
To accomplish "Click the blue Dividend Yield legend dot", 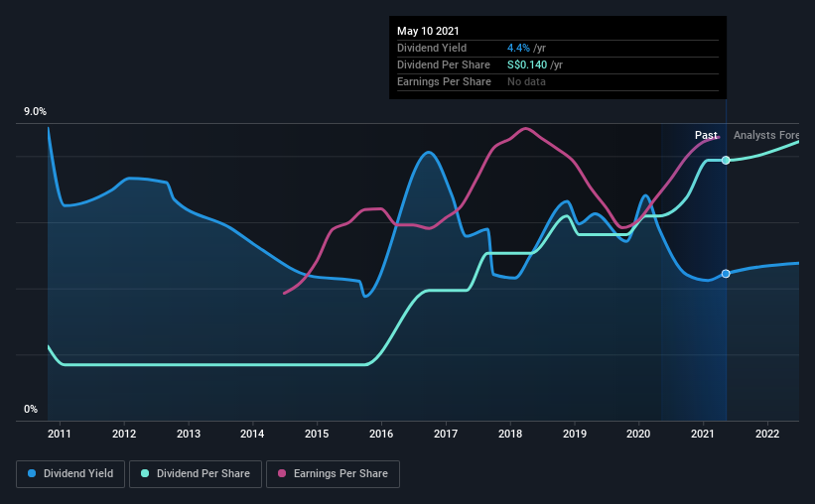I will (32, 473).
